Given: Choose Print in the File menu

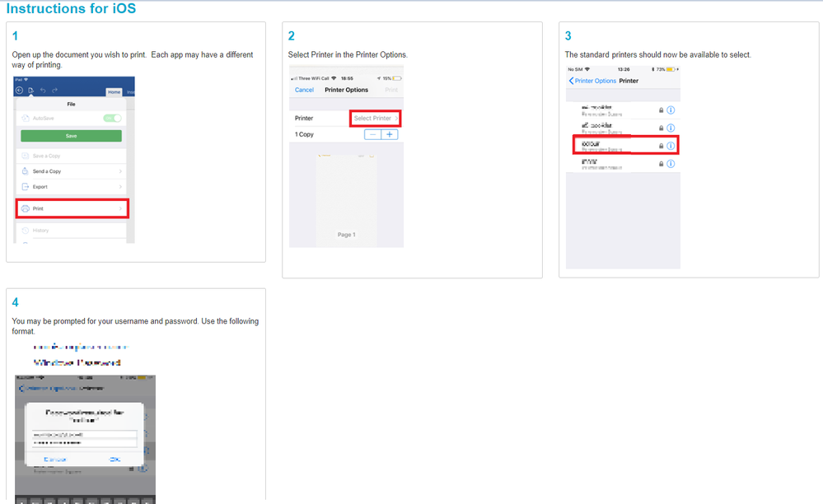Looking at the screenshot, I should tap(72, 208).
